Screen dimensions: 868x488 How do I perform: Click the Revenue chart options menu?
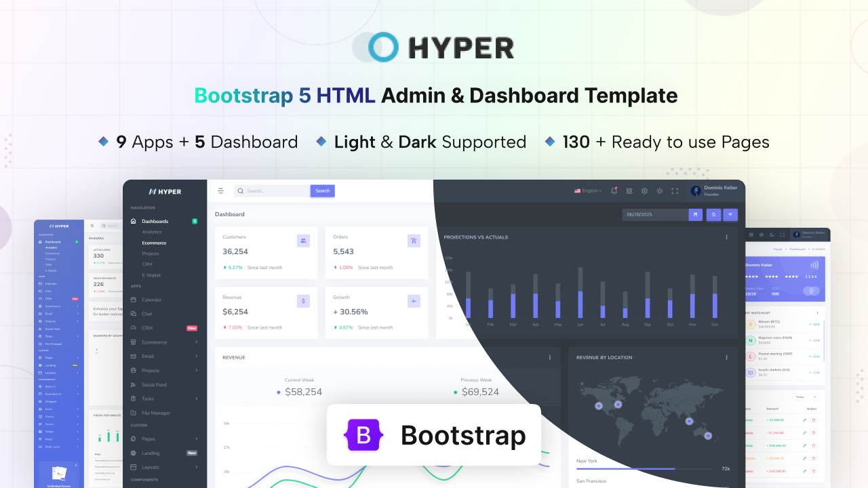pyautogui.click(x=550, y=357)
